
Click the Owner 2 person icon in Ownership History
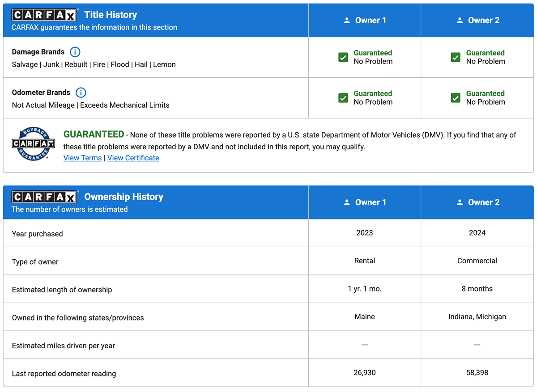(x=460, y=202)
